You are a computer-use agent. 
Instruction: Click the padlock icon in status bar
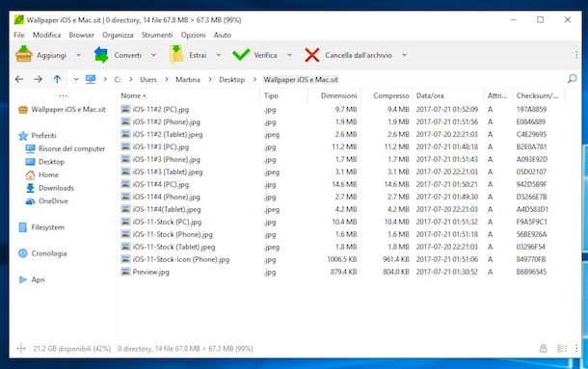[543, 349]
